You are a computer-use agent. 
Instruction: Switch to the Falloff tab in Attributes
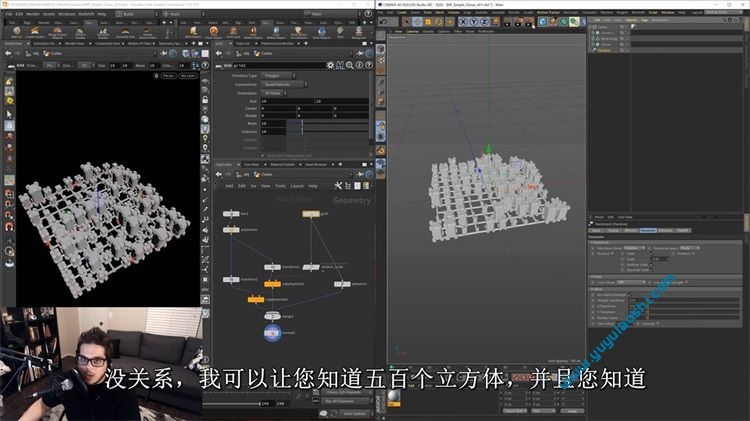(x=683, y=231)
